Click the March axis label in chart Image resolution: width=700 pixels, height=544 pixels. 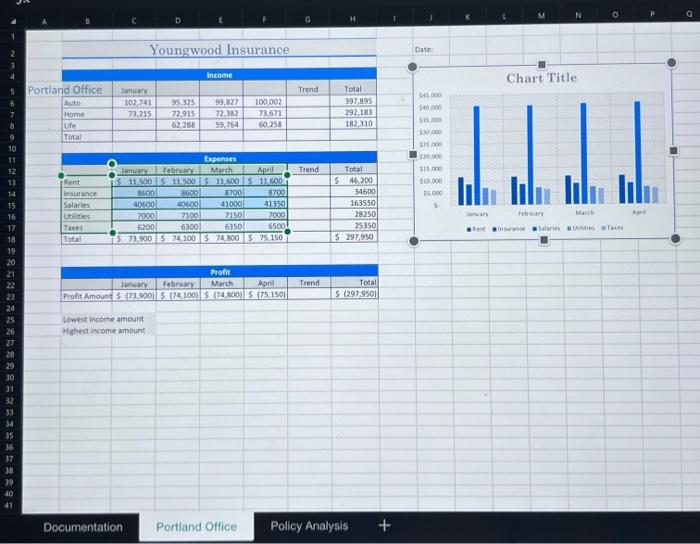pyautogui.click(x=584, y=213)
